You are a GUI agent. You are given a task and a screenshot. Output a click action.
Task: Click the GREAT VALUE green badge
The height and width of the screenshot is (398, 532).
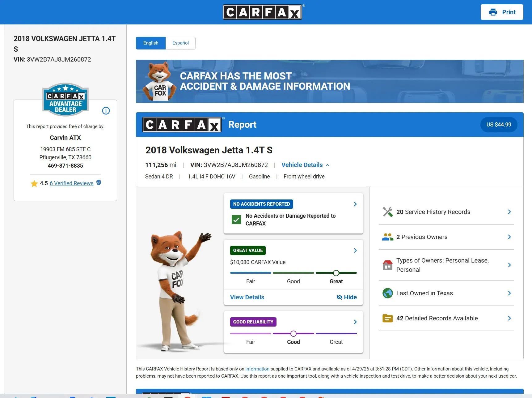coord(248,250)
